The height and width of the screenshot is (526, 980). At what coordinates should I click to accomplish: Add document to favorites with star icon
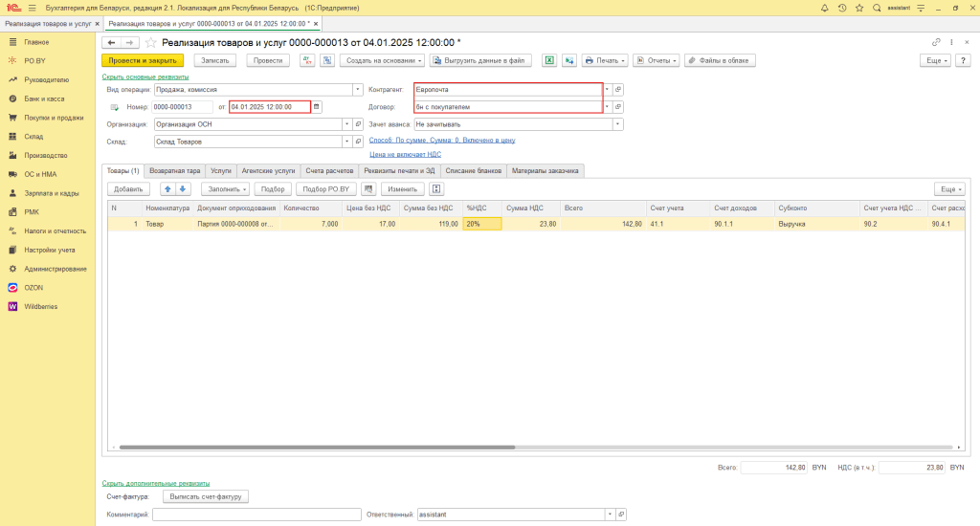150,42
